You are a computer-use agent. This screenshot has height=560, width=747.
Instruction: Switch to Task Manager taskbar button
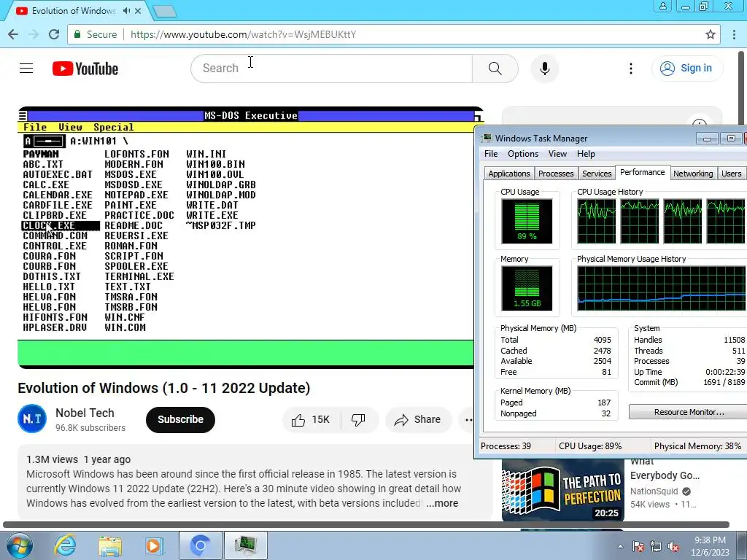pos(245,545)
